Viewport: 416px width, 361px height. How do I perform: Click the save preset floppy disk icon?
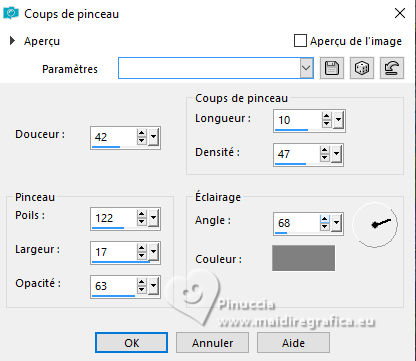point(332,68)
